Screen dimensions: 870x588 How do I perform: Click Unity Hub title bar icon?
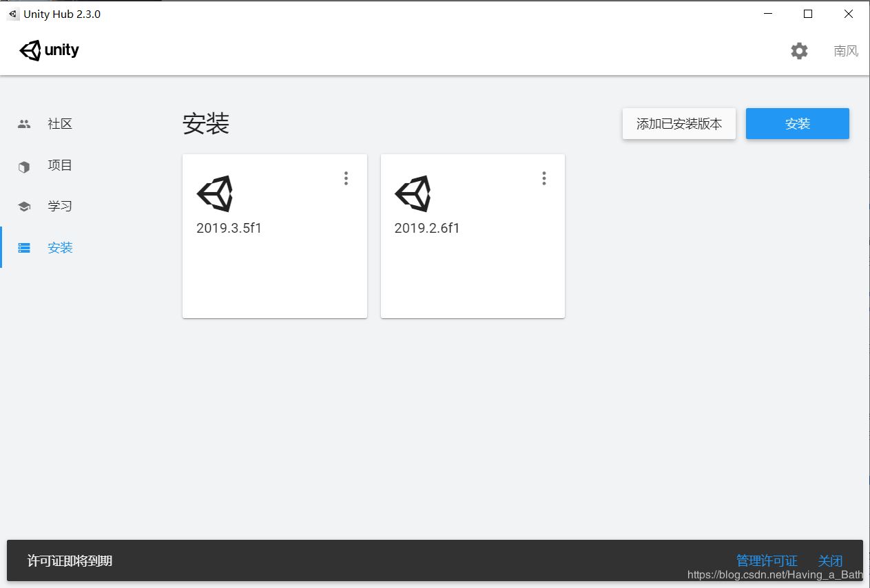pyautogui.click(x=13, y=14)
